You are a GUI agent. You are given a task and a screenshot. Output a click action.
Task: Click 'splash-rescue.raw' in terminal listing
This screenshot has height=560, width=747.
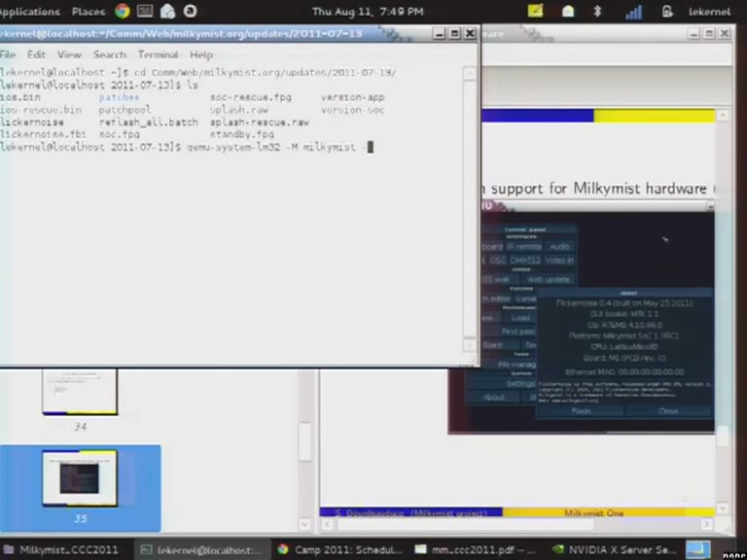(260, 122)
